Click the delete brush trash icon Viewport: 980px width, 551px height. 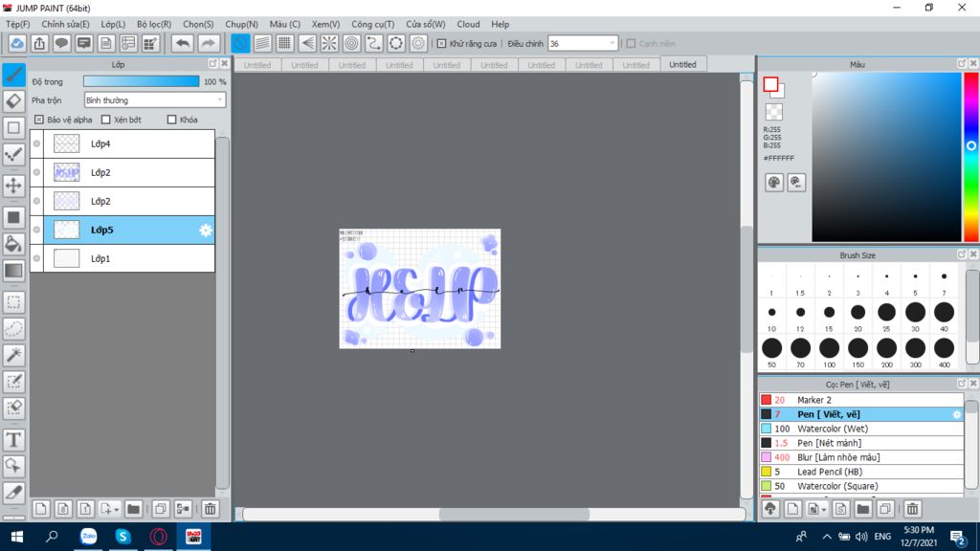[912, 509]
